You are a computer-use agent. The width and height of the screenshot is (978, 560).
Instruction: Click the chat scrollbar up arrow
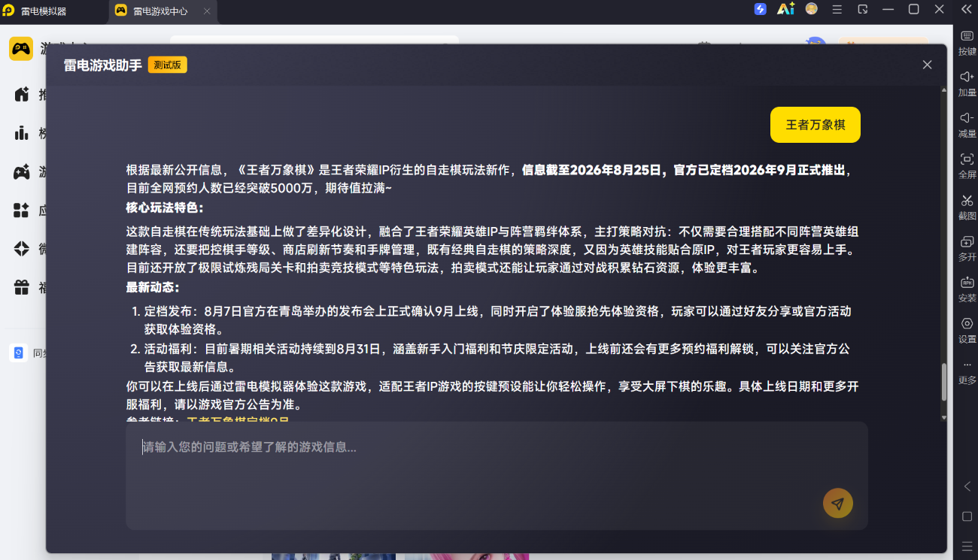point(944,90)
